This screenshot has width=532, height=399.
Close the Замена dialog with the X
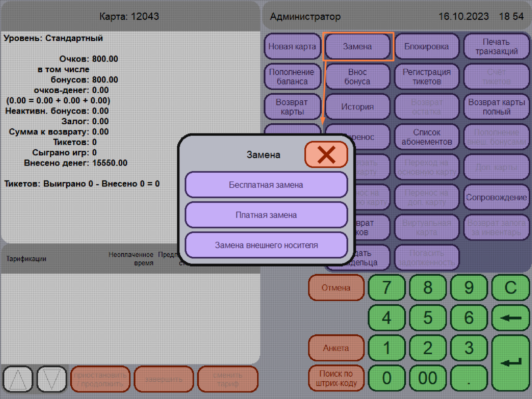326,154
